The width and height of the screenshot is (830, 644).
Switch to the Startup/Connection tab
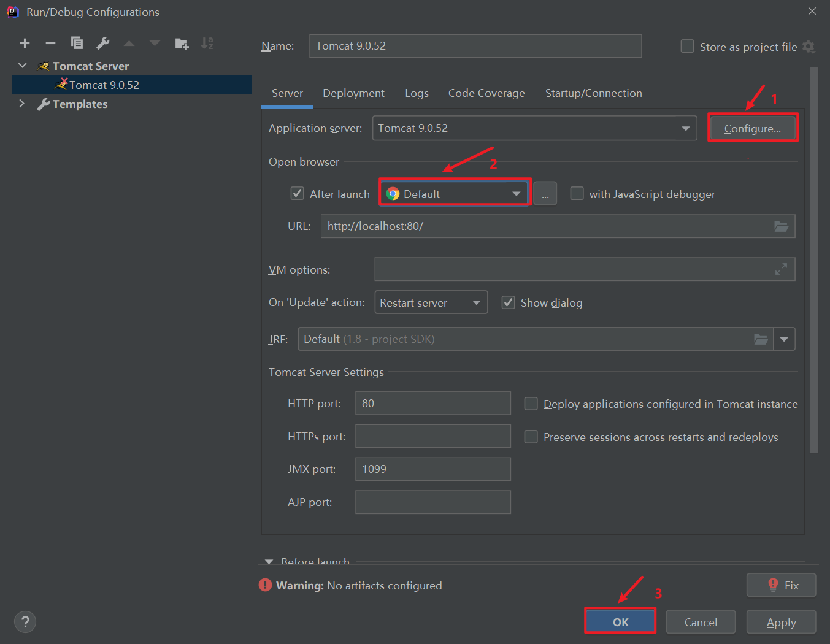coord(594,93)
